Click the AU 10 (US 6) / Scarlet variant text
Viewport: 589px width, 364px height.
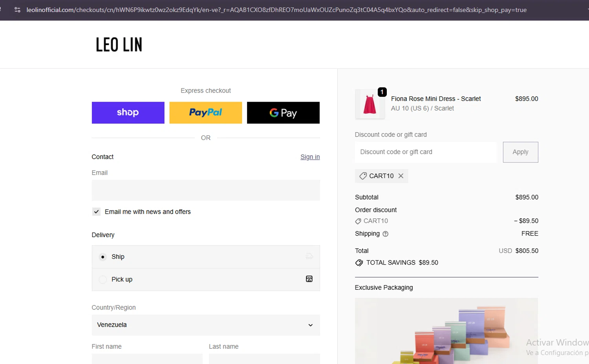click(423, 108)
